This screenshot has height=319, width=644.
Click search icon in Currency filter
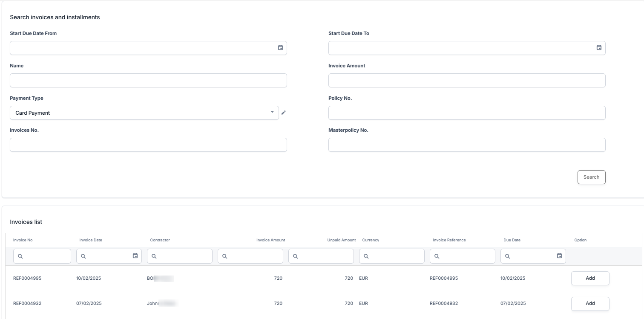(x=366, y=256)
